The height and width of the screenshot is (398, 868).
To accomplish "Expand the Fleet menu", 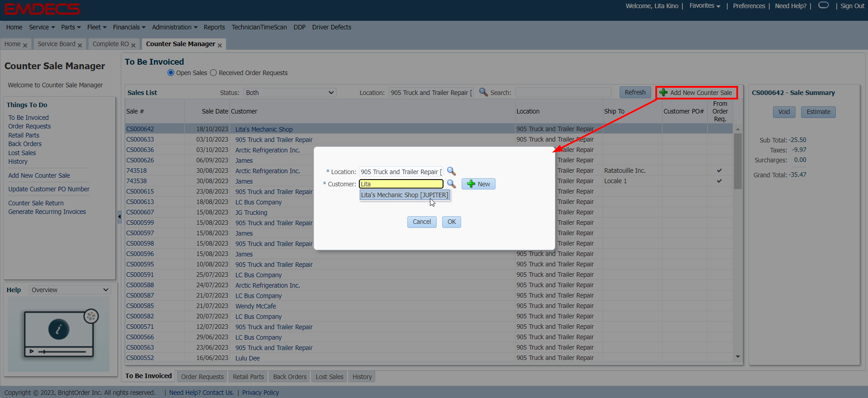I will click(x=97, y=27).
